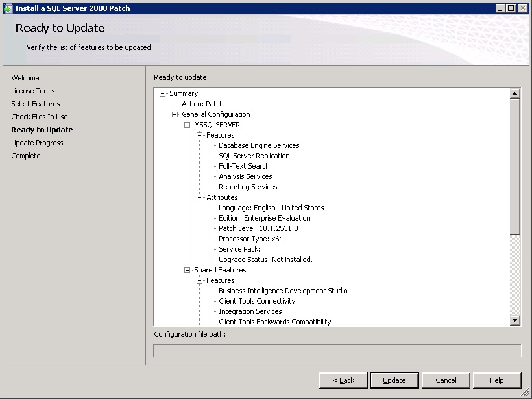Select 'Patch Level: 10.1.2531.0' row
This screenshot has height=399, width=532.
tap(258, 228)
